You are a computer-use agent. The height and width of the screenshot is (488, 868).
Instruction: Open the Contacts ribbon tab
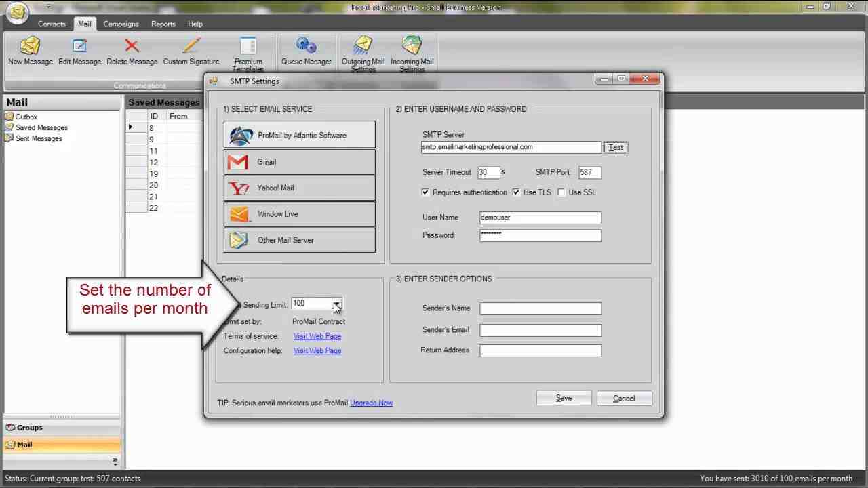(x=52, y=24)
